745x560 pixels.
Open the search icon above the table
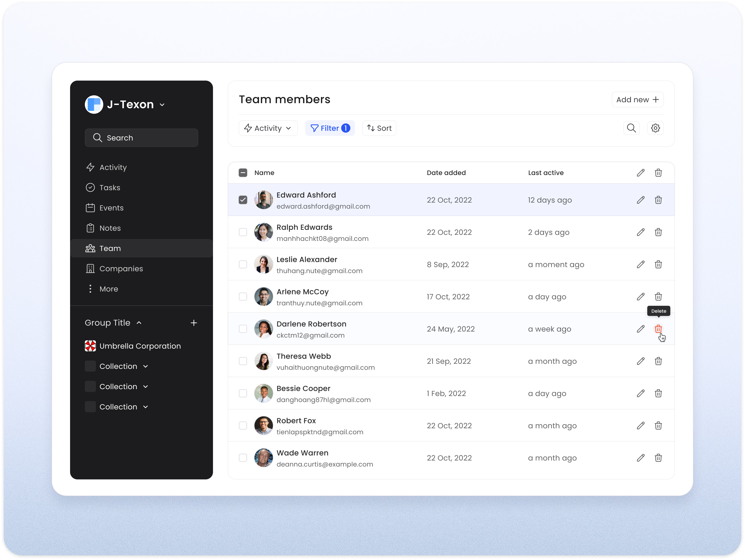click(632, 128)
